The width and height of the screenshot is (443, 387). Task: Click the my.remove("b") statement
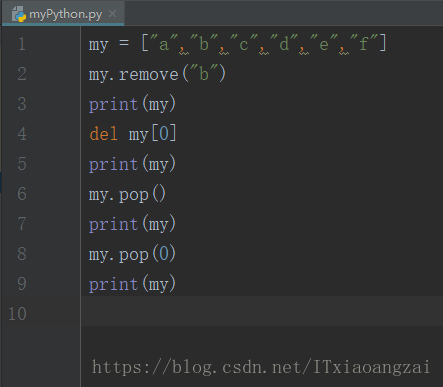(157, 74)
